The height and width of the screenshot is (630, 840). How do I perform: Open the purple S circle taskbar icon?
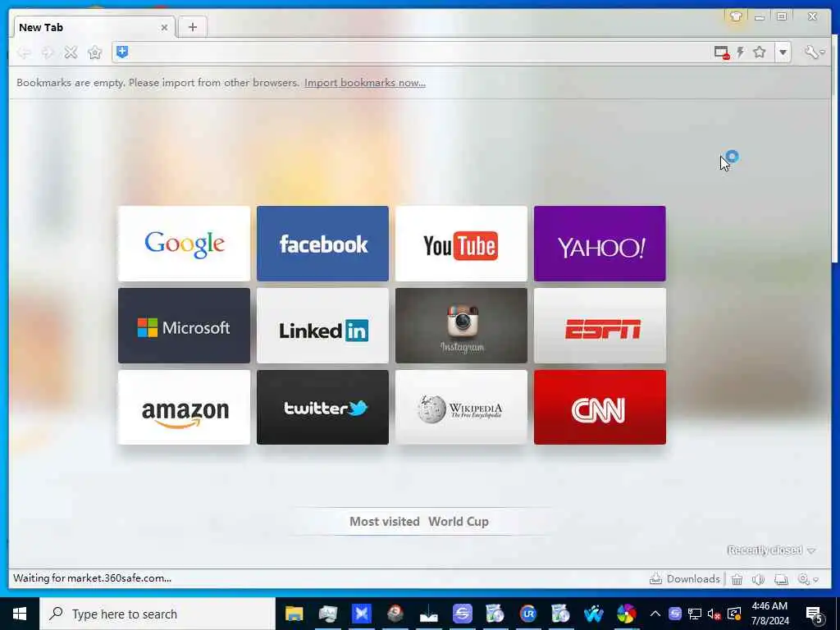[x=463, y=614]
